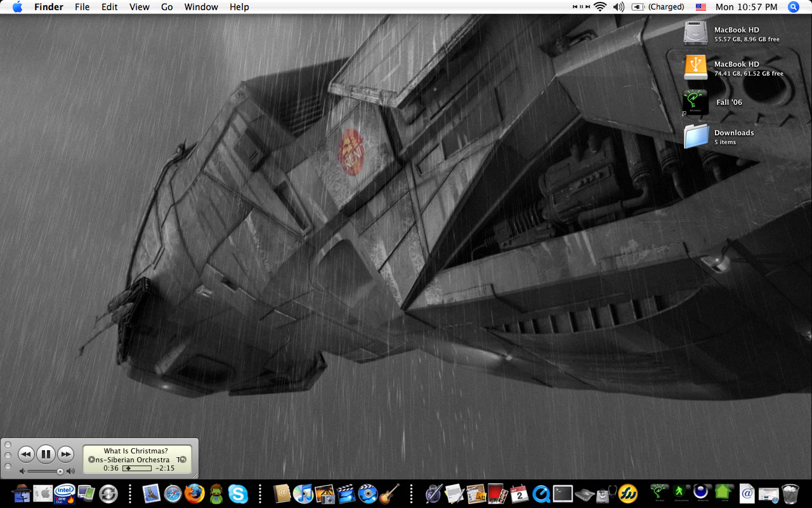
Task: Open iTunes from the Dock
Action: point(303,493)
